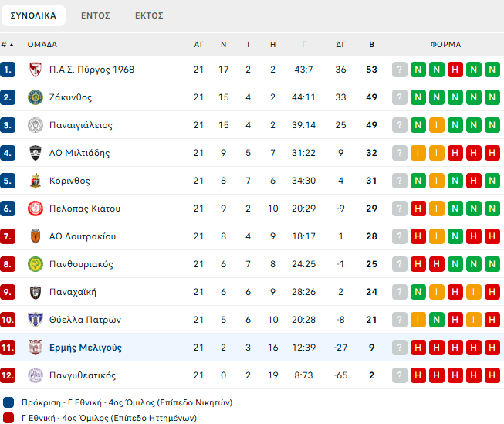The width and height of the screenshot is (504, 424).
Task: Click the ΑΟ Μιλτιάδης club badge
Action: point(35,153)
